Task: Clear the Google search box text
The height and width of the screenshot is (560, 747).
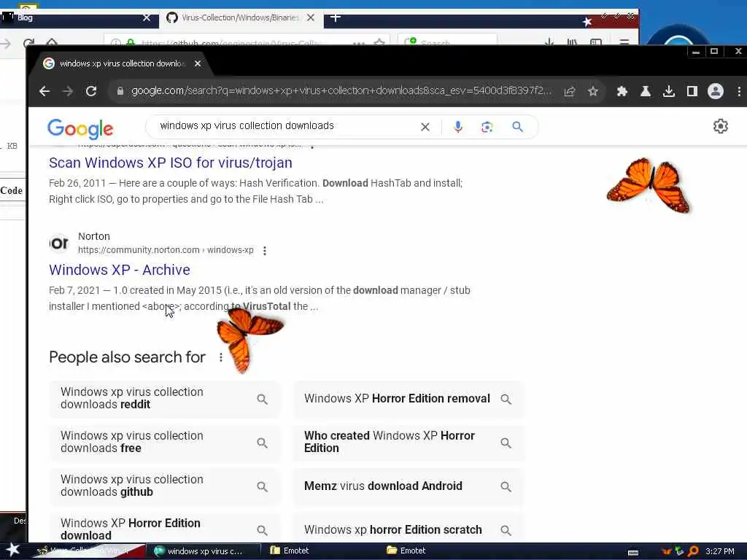Action: point(425,127)
